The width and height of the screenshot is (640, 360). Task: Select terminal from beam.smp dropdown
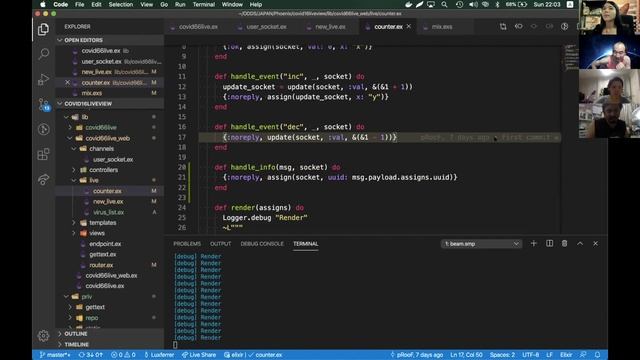pos(481,244)
